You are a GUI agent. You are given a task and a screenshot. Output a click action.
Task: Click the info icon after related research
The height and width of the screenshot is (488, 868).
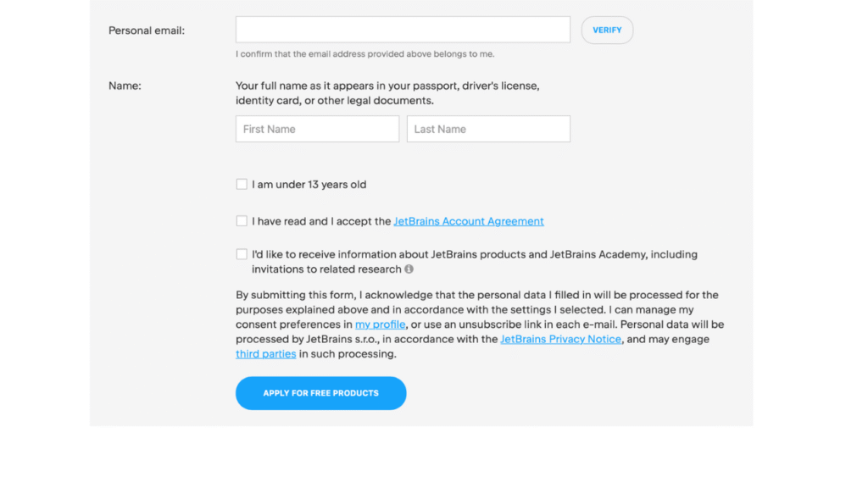tap(409, 269)
